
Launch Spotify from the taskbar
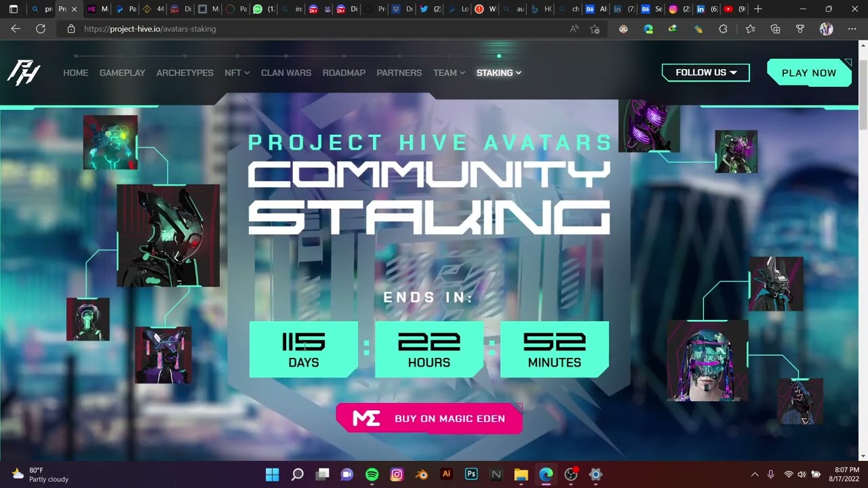click(x=372, y=474)
